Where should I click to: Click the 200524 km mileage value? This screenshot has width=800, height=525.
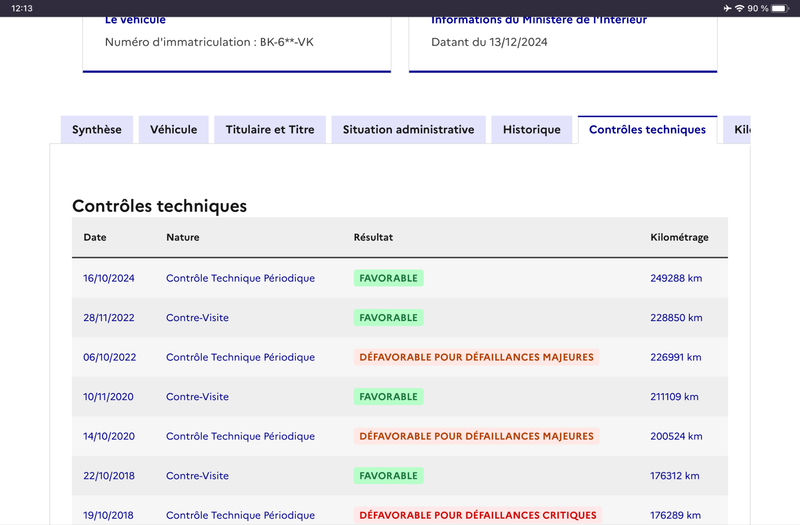(676, 436)
